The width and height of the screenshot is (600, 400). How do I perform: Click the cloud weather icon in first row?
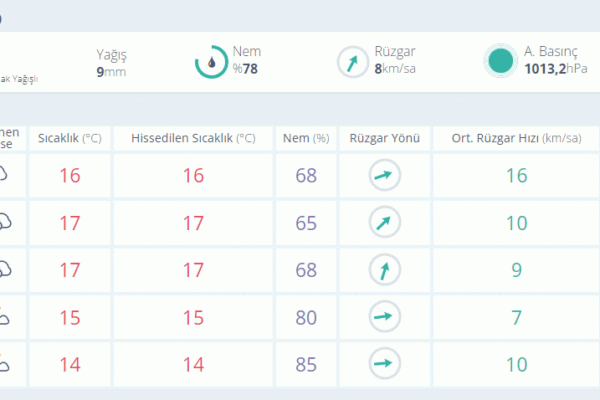(3, 174)
